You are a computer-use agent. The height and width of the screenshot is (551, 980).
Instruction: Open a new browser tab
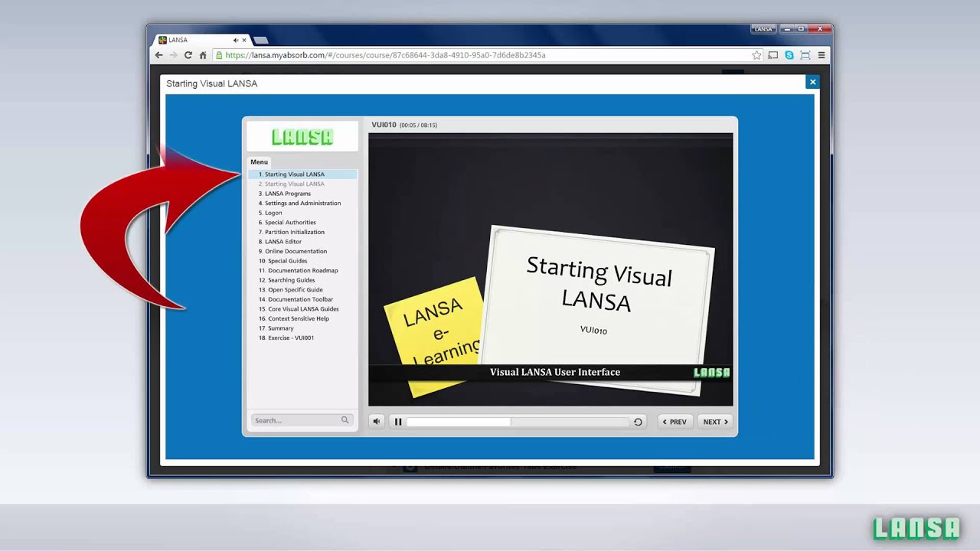pyautogui.click(x=260, y=40)
